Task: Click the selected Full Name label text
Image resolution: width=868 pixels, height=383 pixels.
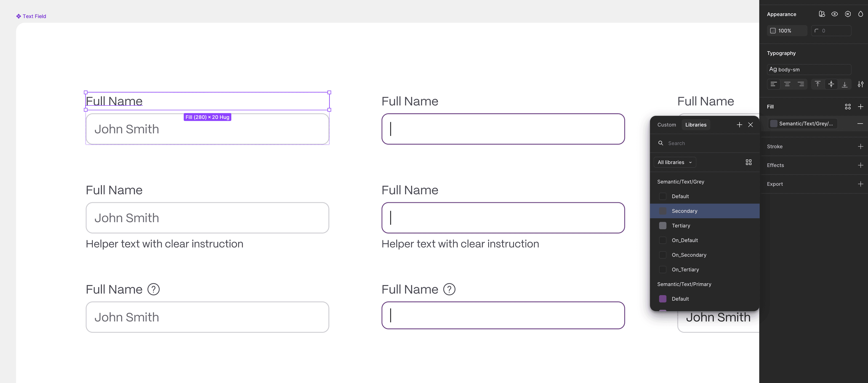Action: 114,101
